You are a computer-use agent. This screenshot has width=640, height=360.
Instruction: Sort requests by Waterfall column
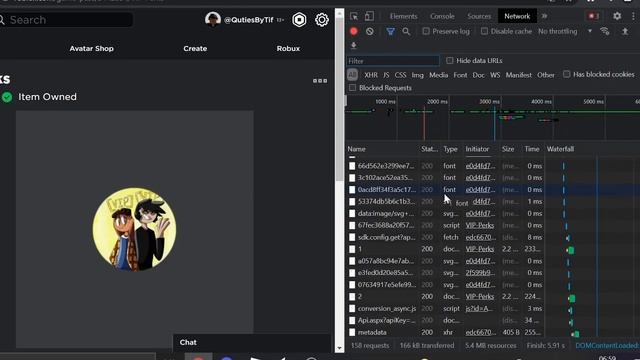click(x=560, y=149)
